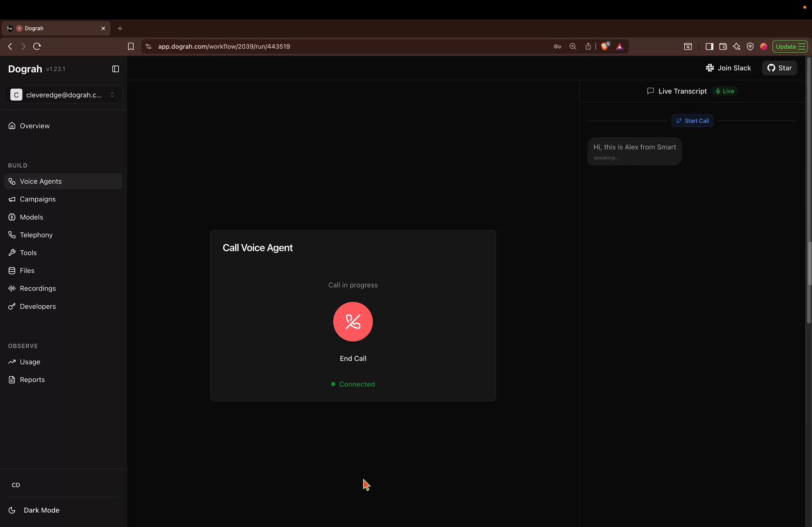Viewport: 812px width, 527px height.
Task: Click the Brave Shields lion icon
Action: click(x=605, y=46)
